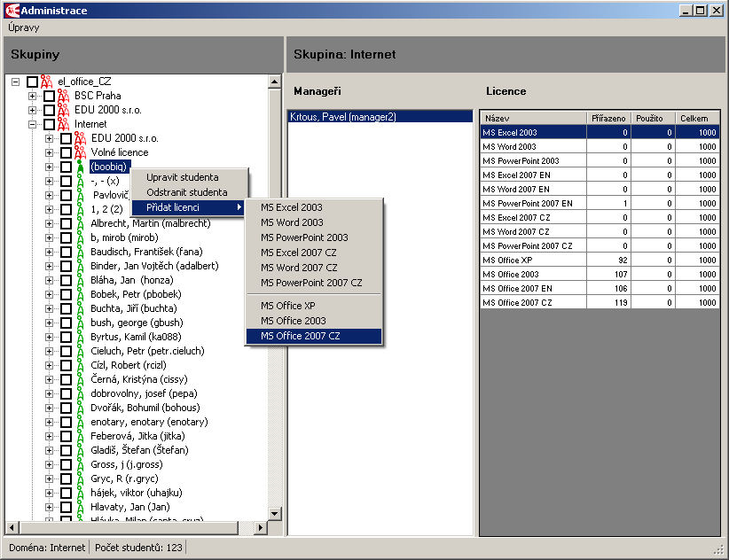The width and height of the screenshot is (729, 560).
Task: Click the student icon of Cízl, Robert
Action: click(x=80, y=365)
